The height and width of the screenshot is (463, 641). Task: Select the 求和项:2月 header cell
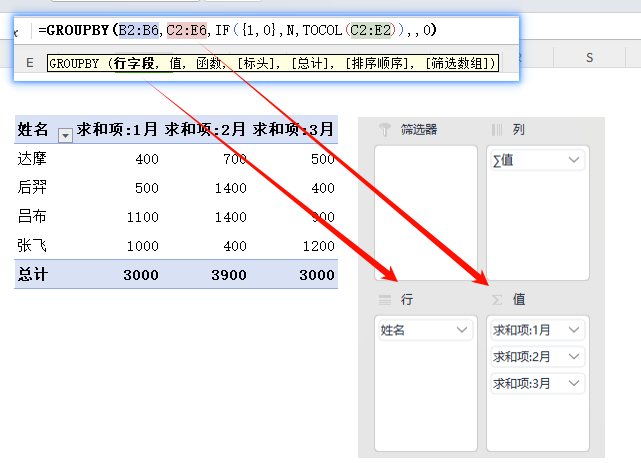205,130
